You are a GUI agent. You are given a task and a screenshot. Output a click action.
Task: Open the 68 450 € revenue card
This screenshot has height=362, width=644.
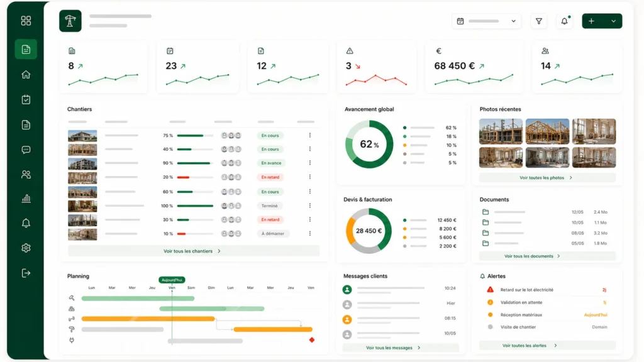(474, 67)
